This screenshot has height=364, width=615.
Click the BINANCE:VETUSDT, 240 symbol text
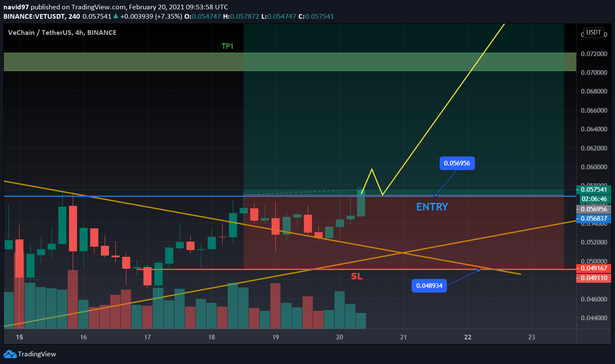[x=41, y=17]
